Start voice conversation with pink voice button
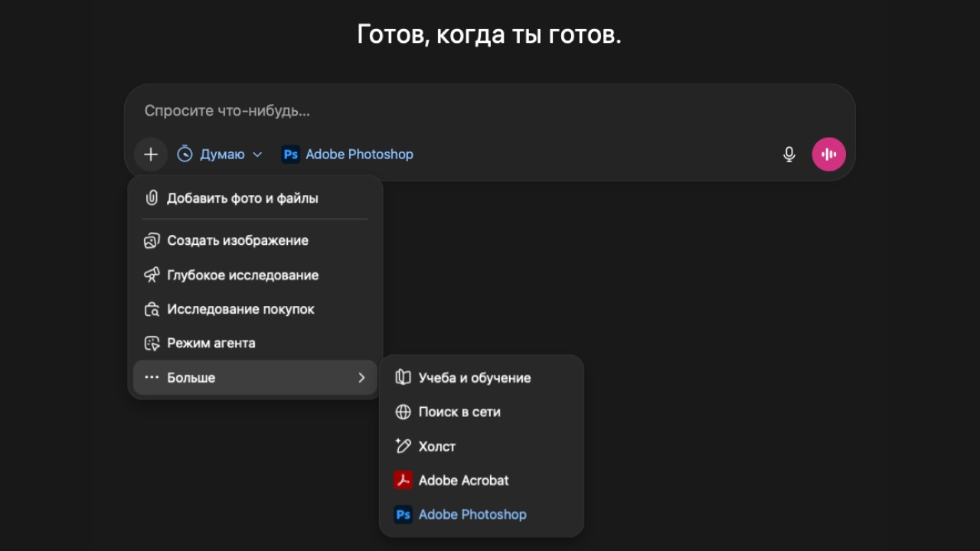Screen dimensions: 980x551 click(828, 154)
